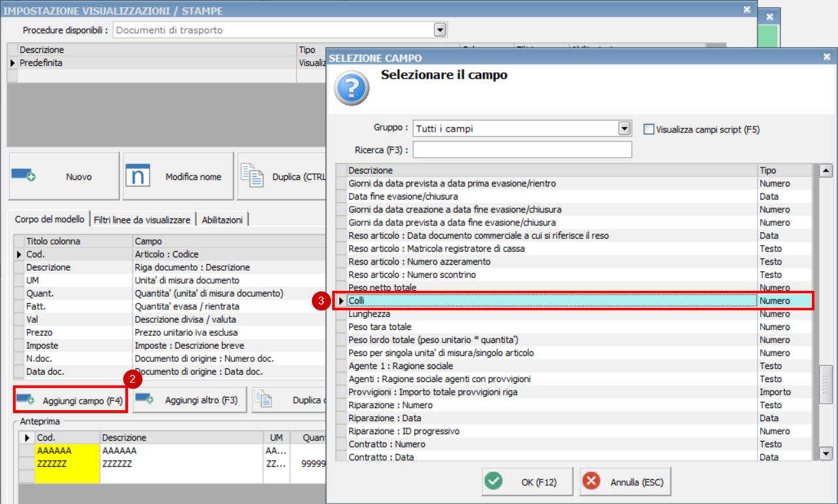The width and height of the screenshot is (838, 504).
Task: Switch to Filtri linee da visualizzare tab
Action: click(143, 220)
